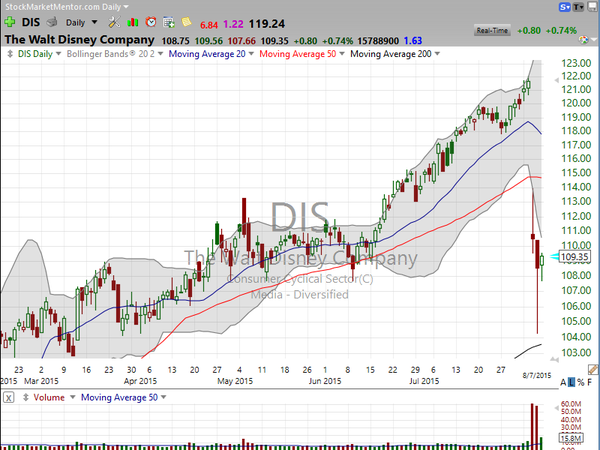Click the T text dropdown icon
Image resolution: width=600 pixels, height=450 pixels.
(x=578, y=7)
